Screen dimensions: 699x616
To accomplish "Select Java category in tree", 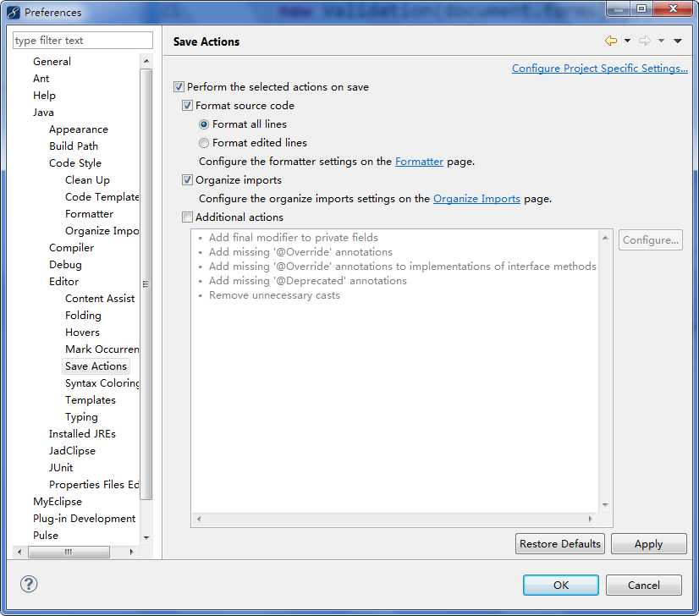I will pyautogui.click(x=43, y=113).
